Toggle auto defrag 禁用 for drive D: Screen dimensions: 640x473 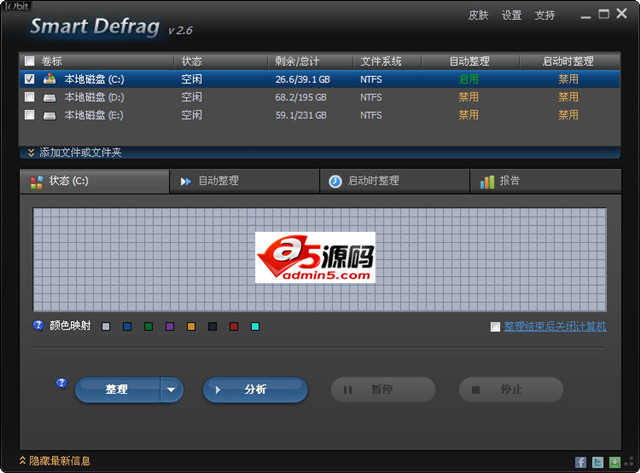(469, 97)
